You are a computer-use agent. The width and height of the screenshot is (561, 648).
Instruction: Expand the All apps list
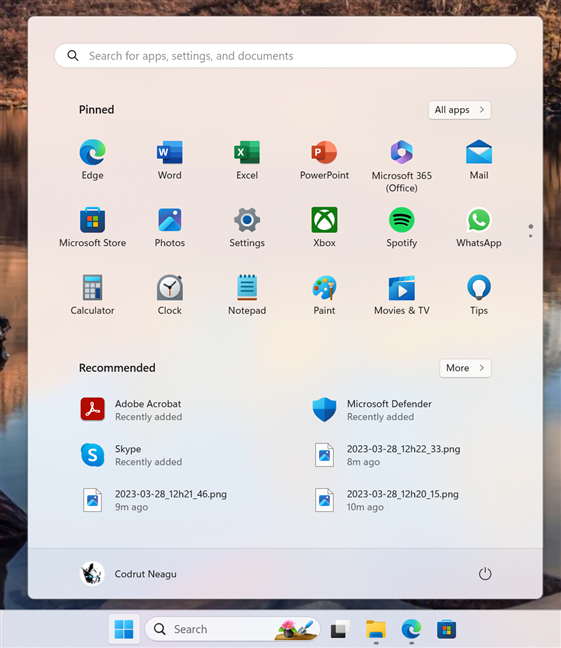point(459,110)
